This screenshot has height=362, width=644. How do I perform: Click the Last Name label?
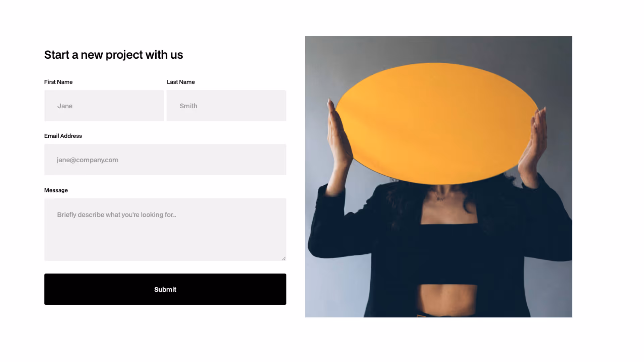coord(181,82)
